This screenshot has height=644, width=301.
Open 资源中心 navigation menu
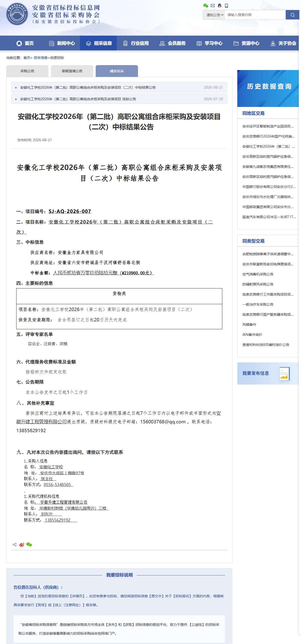[x=246, y=43]
